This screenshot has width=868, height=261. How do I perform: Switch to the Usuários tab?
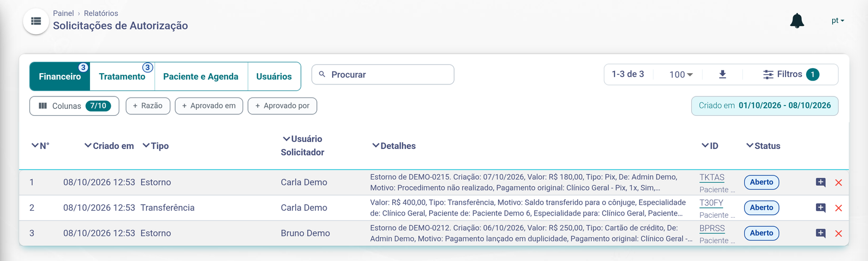coord(274,76)
